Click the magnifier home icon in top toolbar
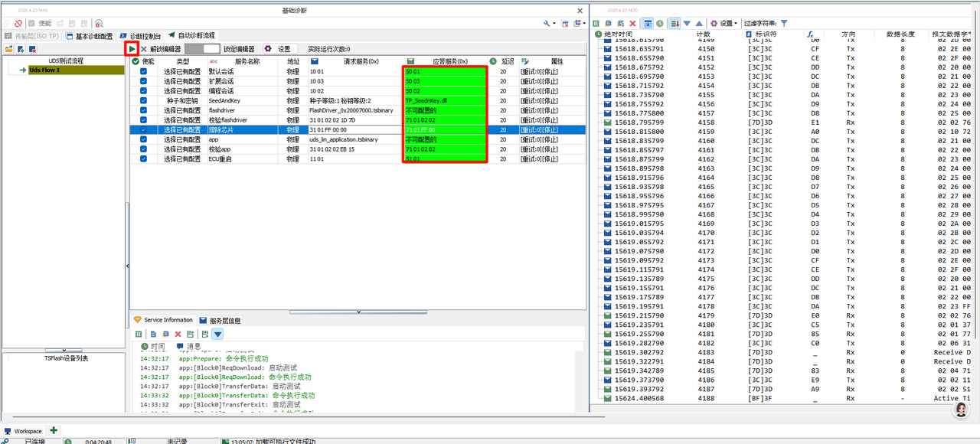980x444 pixels. point(99,23)
